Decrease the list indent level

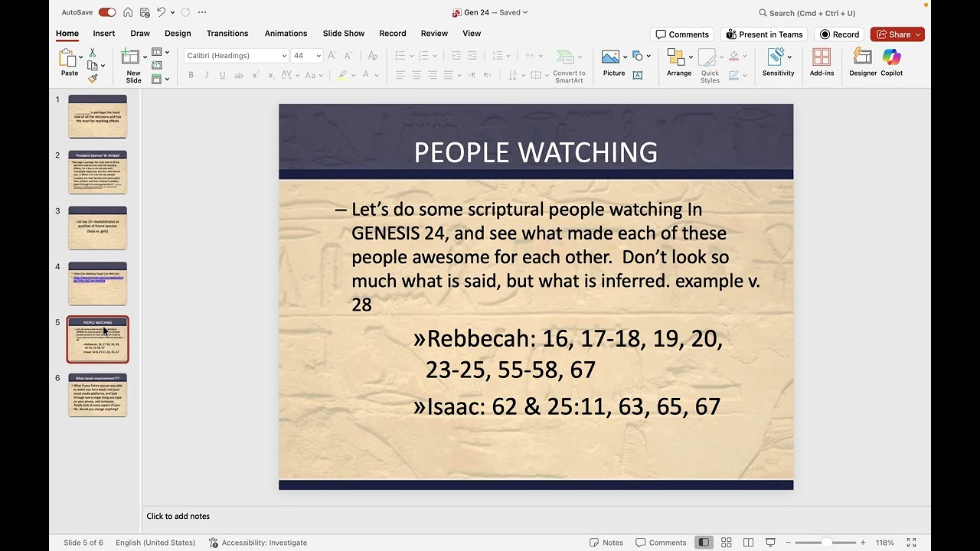click(x=456, y=56)
